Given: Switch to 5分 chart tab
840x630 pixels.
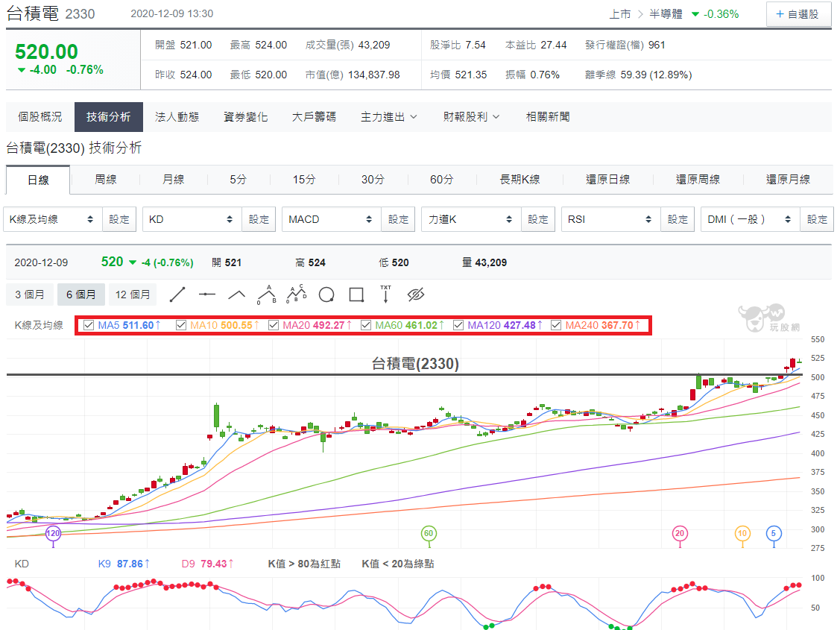Looking at the screenshot, I should [x=239, y=180].
